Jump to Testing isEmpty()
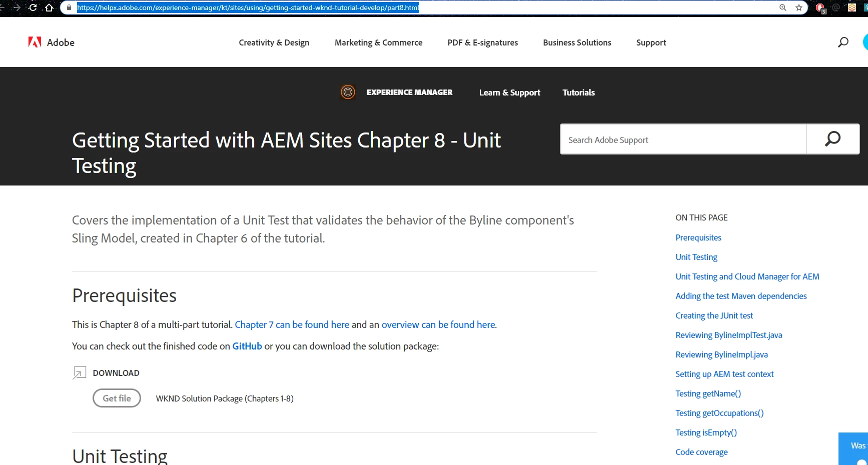Image resolution: width=868 pixels, height=465 pixels. 706,432
